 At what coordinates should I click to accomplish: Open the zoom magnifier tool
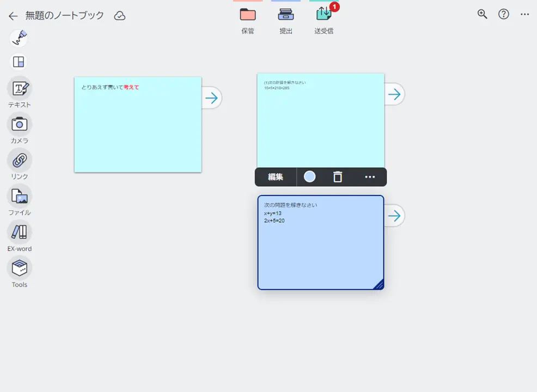tap(481, 14)
